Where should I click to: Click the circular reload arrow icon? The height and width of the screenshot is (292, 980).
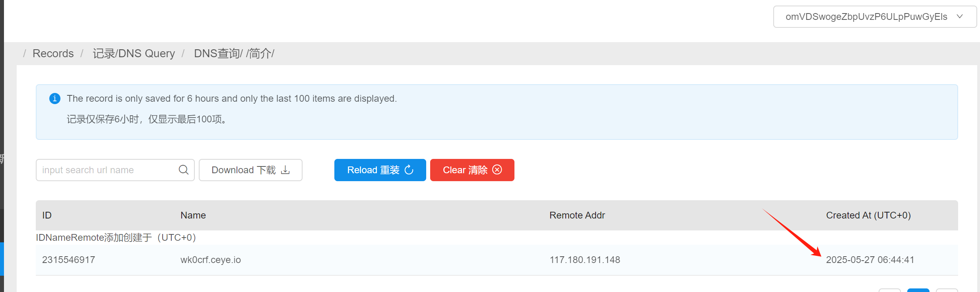click(x=409, y=170)
